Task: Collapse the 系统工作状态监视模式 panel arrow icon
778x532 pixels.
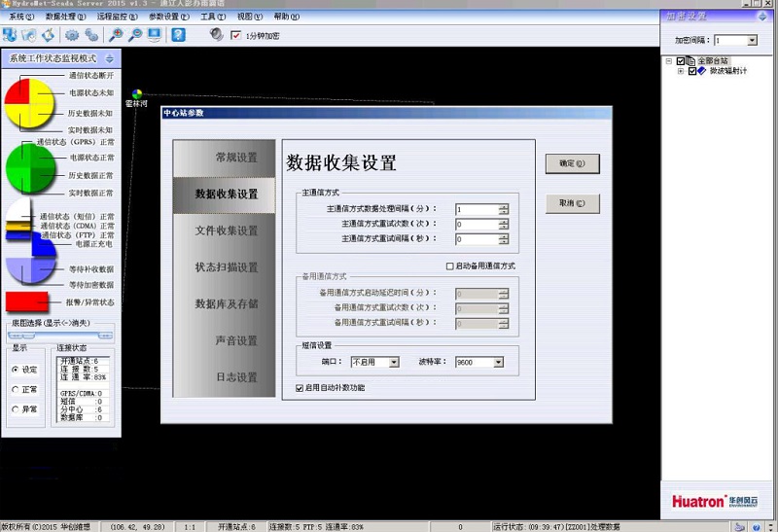Action: [x=110, y=58]
